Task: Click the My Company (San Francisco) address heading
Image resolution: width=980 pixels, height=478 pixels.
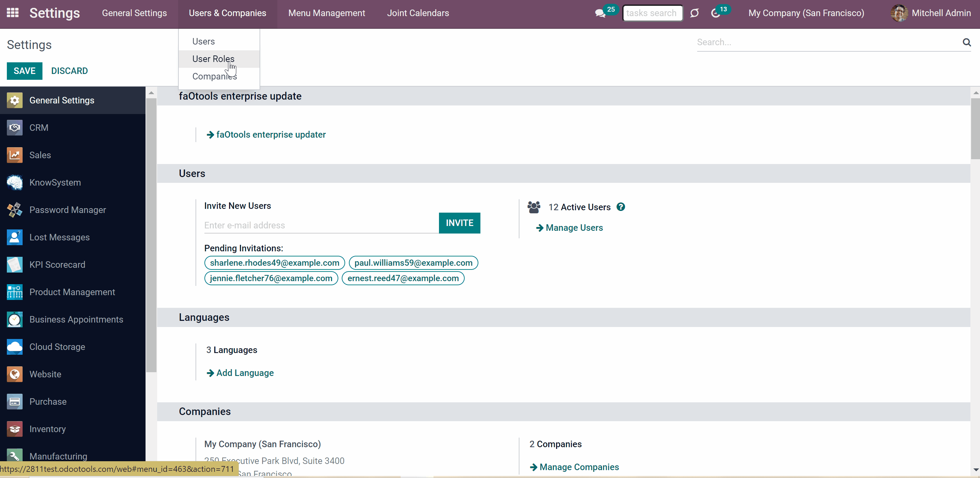Action: [263, 444]
